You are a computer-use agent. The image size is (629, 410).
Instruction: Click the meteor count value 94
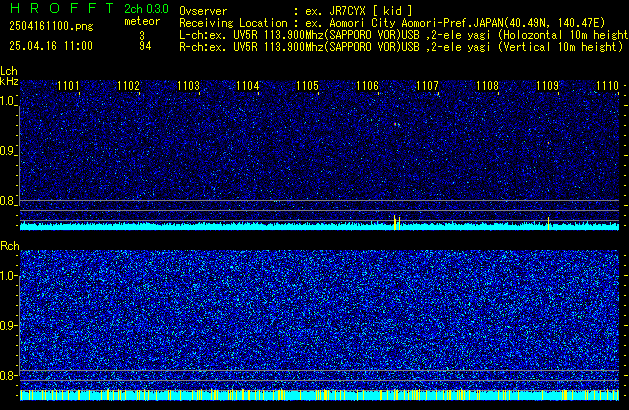[x=145, y=46]
